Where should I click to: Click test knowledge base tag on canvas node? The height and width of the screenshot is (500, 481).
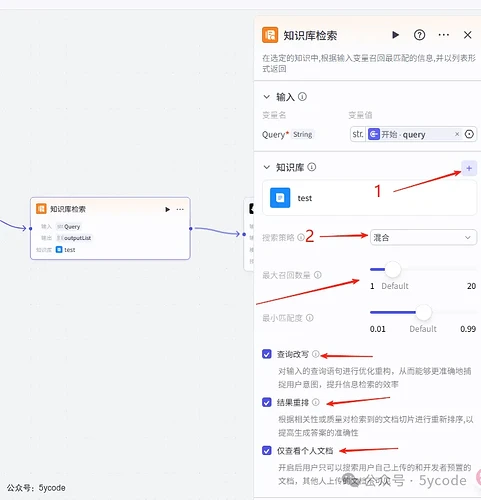[x=66, y=250]
